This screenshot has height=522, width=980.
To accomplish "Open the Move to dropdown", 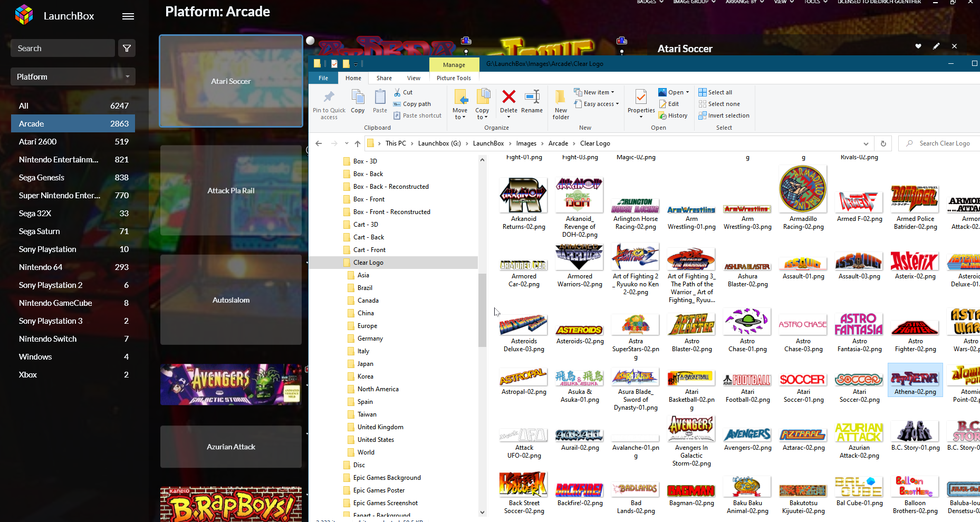I will pyautogui.click(x=460, y=114).
